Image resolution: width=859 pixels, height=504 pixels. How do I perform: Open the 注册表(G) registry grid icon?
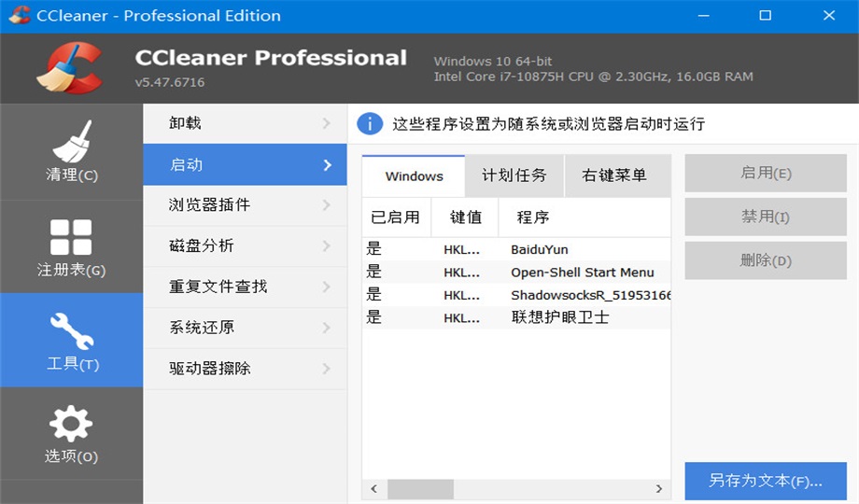[71, 237]
